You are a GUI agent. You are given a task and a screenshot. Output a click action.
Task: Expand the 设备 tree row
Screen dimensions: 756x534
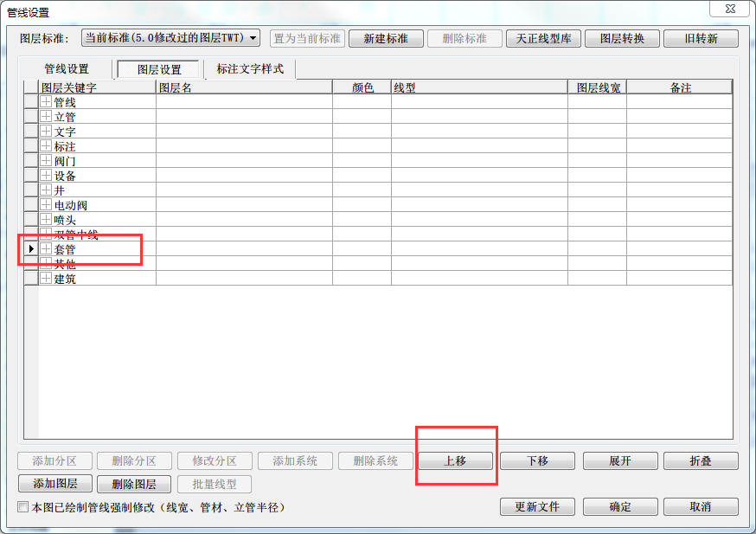pos(46,175)
